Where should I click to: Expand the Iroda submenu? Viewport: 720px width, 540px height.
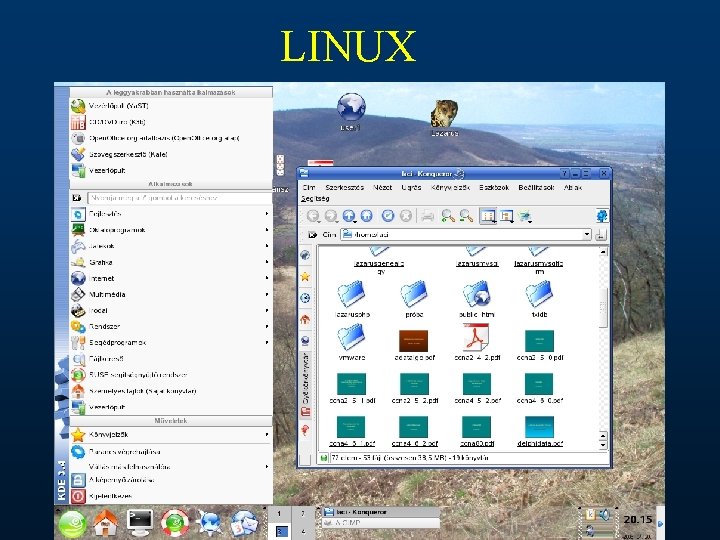tap(170, 310)
